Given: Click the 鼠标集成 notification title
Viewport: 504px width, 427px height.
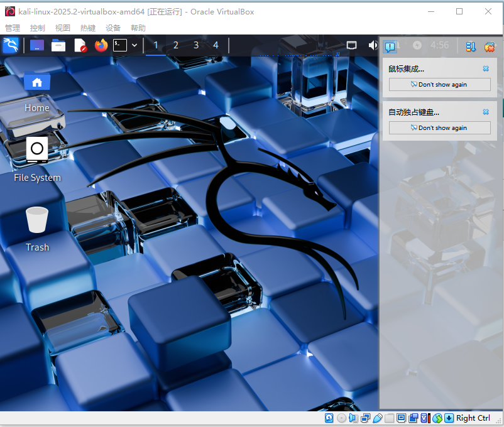Looking at the screenshot, I should click(x=407, y=68).
